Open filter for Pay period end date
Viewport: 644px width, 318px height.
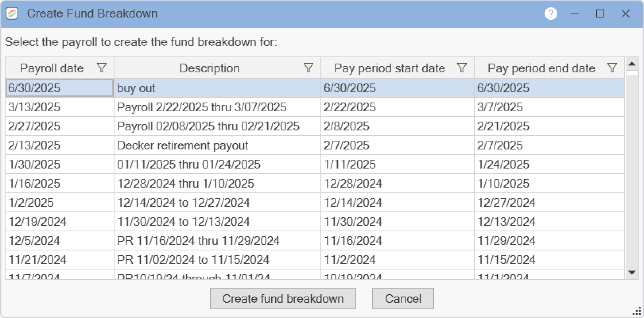tap(612, 68)
